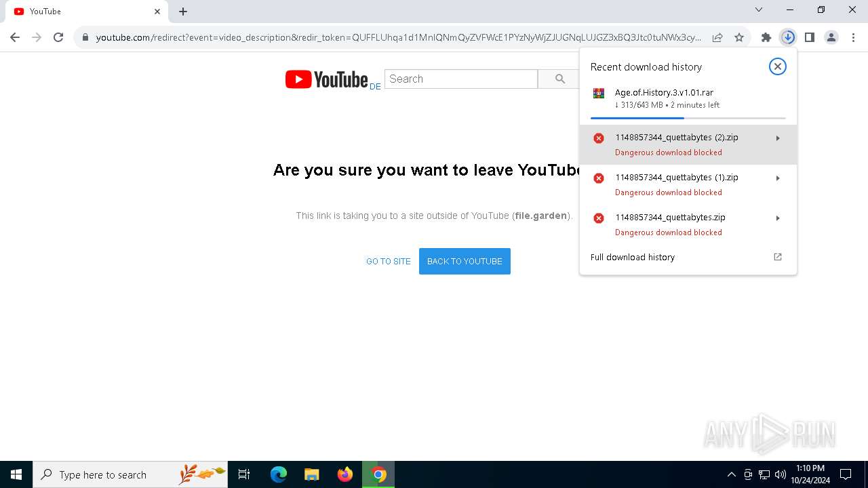Click the padlock site info icon

85,37
